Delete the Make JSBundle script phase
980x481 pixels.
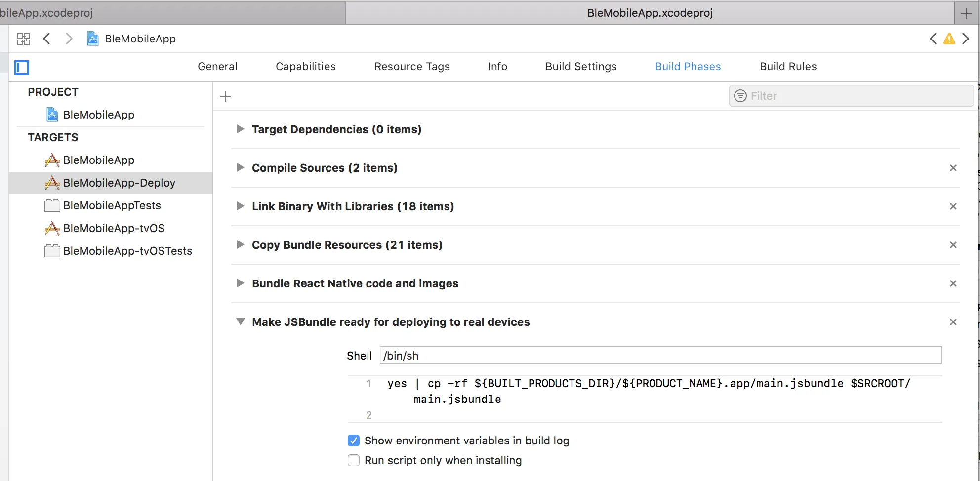point(953,322)
